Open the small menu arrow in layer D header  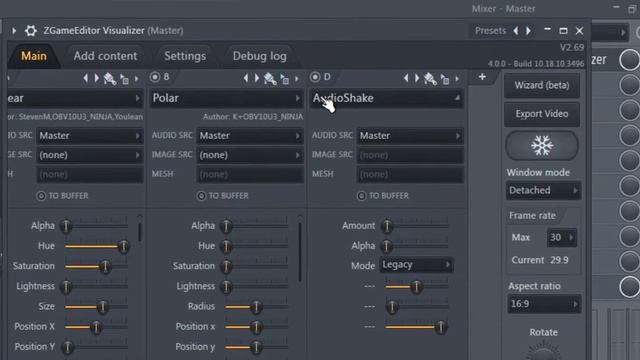(x=457, y=79)
